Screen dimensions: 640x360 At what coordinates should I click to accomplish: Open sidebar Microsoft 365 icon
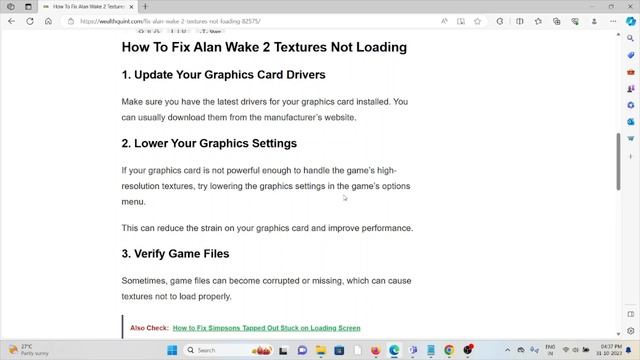pyautogui.click(x=631, y=105)
